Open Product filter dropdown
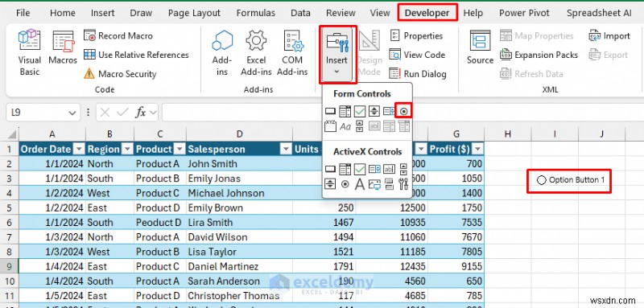 click(x=180, y=149)
